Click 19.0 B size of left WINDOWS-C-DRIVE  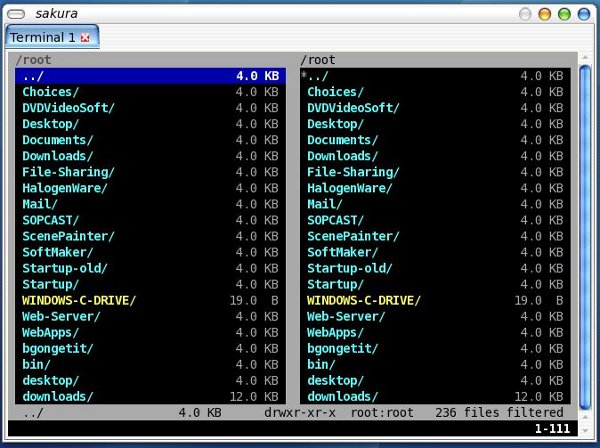pyautogui.click(x=254, y=301)
